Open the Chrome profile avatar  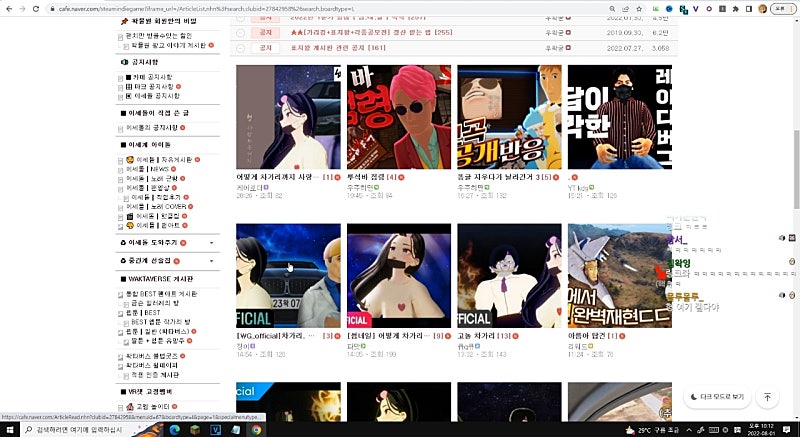(x=763, y=9)
